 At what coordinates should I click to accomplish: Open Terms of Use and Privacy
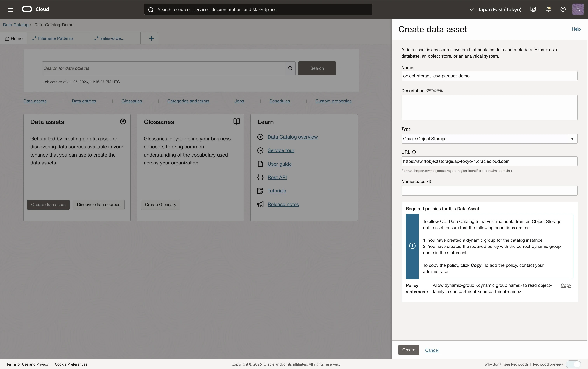[x=28, y=364]
